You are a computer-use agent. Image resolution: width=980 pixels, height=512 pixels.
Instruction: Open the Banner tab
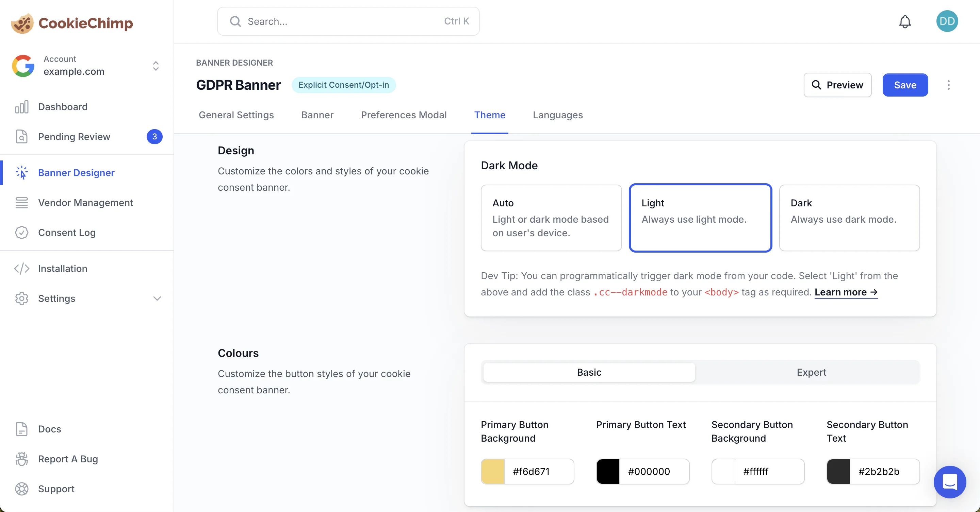pos(317,115)
